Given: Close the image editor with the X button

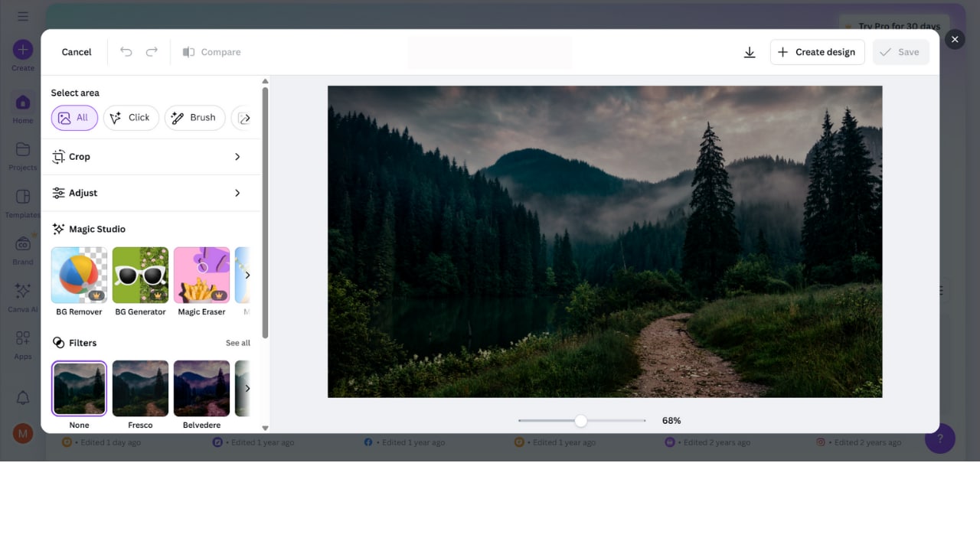Looking at the screenshot, I should (954, 39).
